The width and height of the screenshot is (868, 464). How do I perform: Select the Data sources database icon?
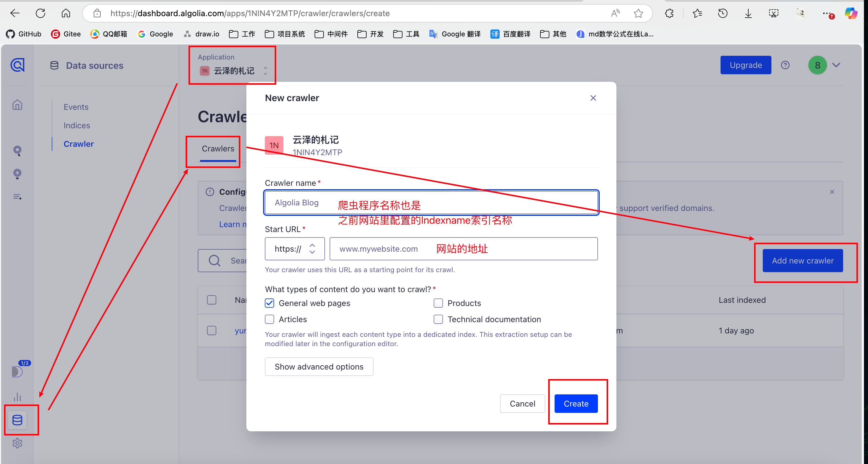click(17, 420)
